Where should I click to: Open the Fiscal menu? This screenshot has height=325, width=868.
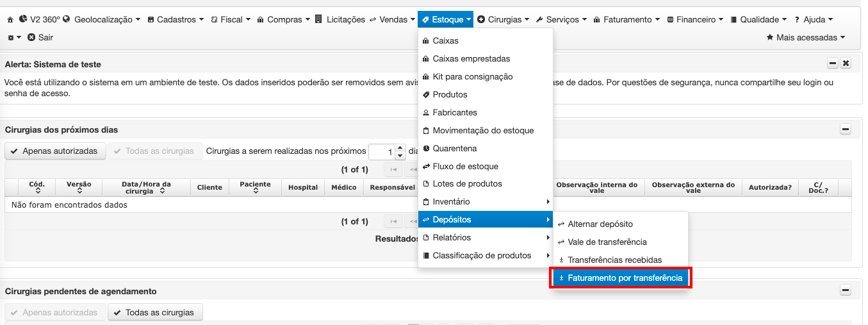[231, 20]
